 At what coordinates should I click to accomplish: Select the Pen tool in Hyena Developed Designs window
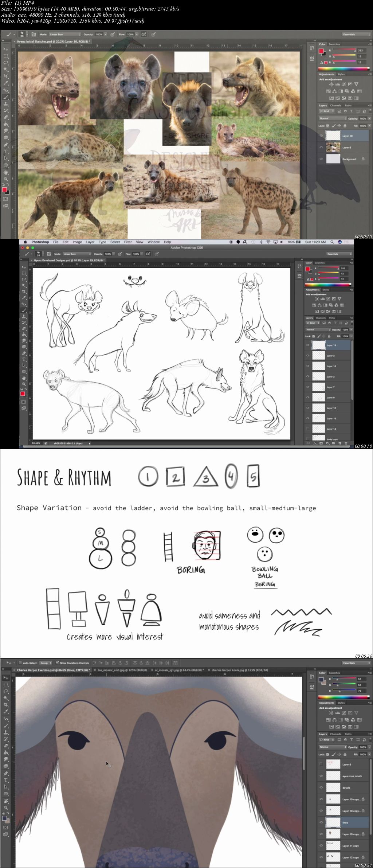[x=24, y=353]
